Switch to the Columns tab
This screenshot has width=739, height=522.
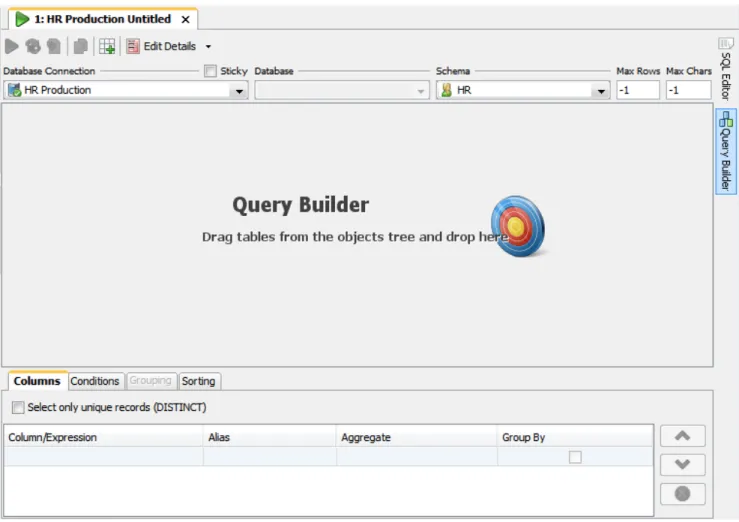click(37, 381)
